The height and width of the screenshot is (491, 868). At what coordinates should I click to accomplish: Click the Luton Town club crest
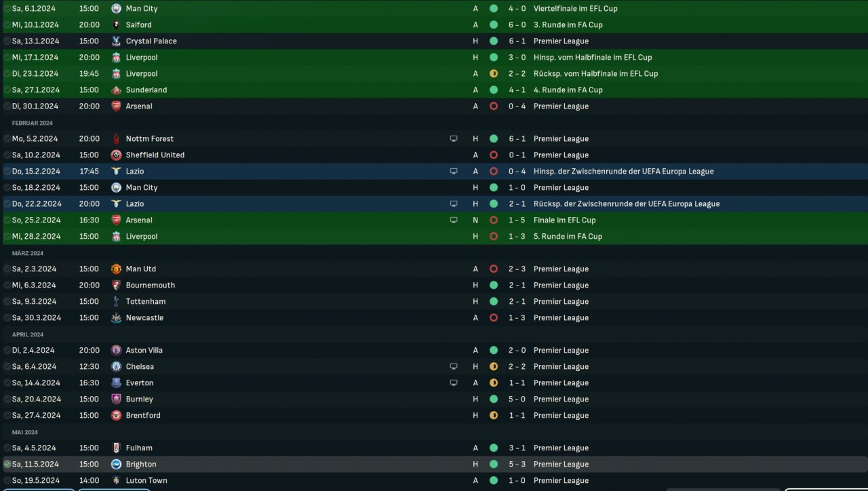coord(116,480)
